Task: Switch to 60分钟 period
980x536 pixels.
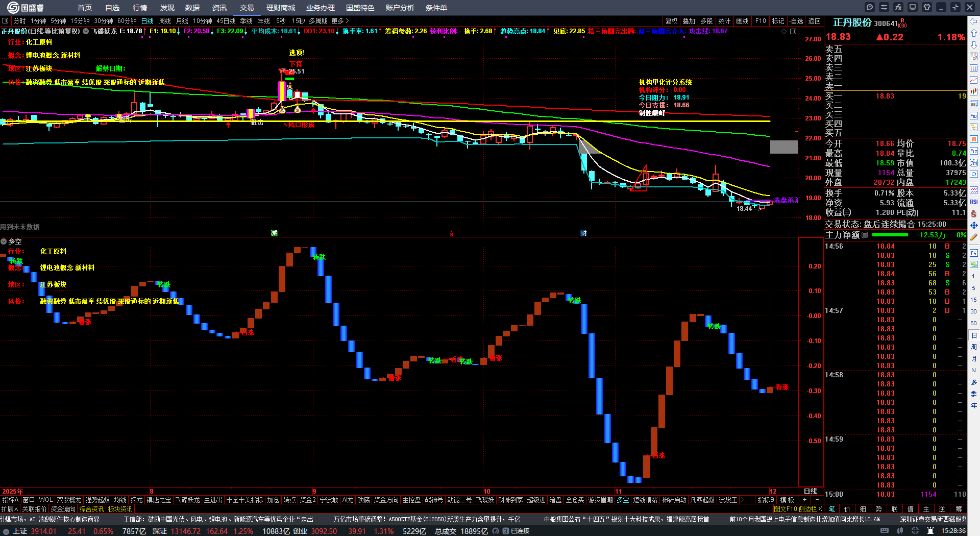Action: tap(127, 21)
